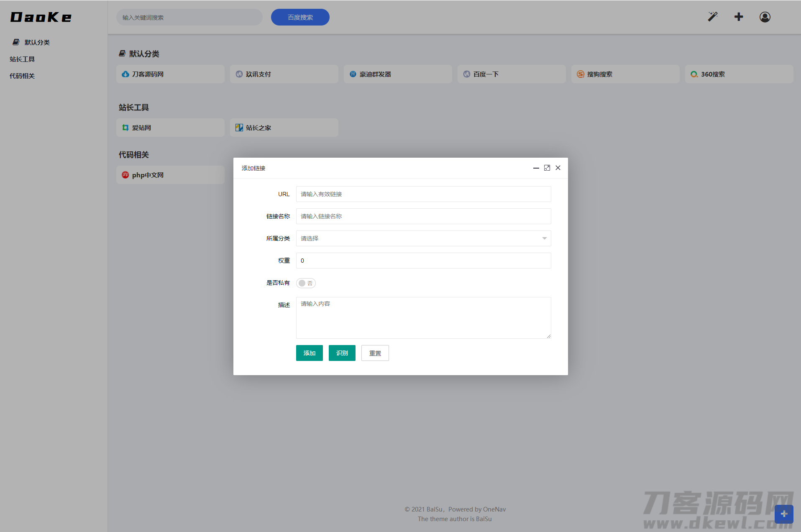The height and width of the screenshot is (532, 801).
Task: Open the user account icon
Action: click(765, 17)
